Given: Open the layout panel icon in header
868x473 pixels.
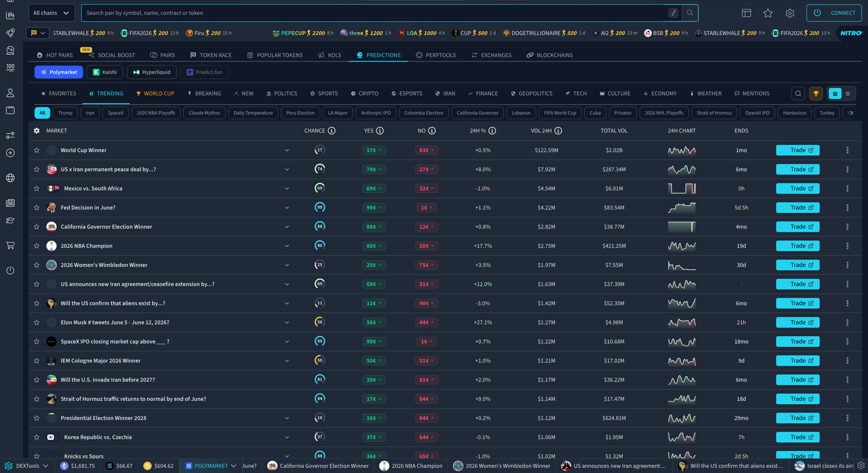Looking at the screenshot, I should (x=746, y=13).
